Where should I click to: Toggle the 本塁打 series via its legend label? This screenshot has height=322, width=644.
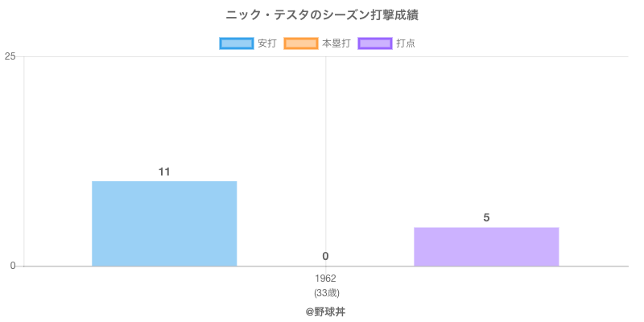tap(336, 43)
